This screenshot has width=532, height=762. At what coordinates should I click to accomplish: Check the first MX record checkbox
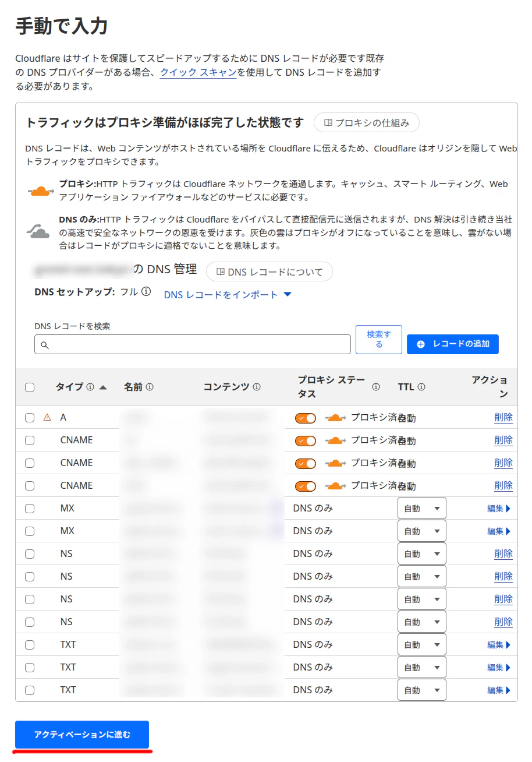tap(30, 509)
